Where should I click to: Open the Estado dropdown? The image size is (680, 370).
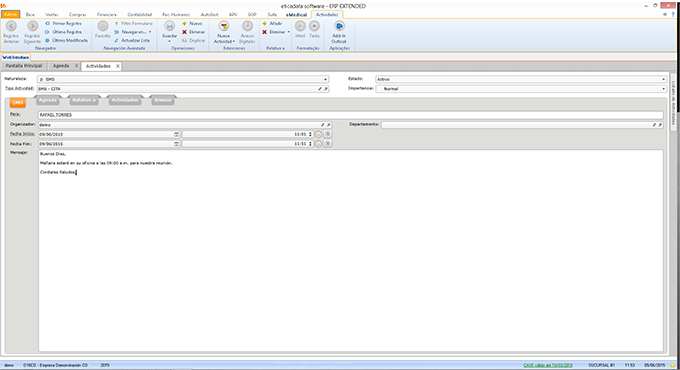pyautogui.click(x=664, y=79)
